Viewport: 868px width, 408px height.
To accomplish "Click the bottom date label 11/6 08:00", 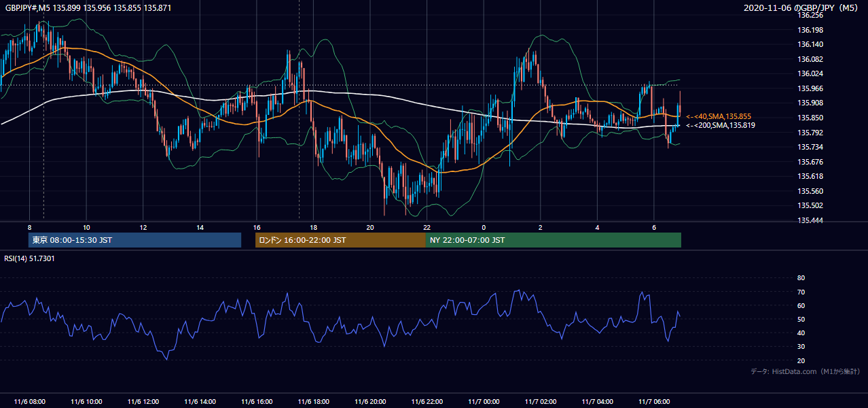I will point(30,402).
